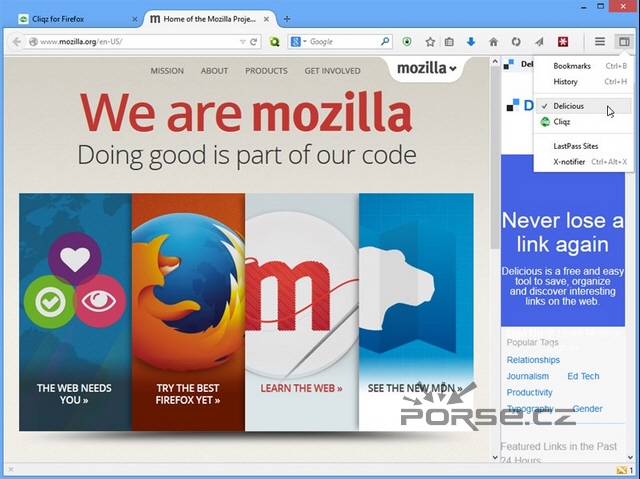This screenshot has height=479, width=640.
Task: Click the Back navigation arrow button
Action: tap(16, 42)
